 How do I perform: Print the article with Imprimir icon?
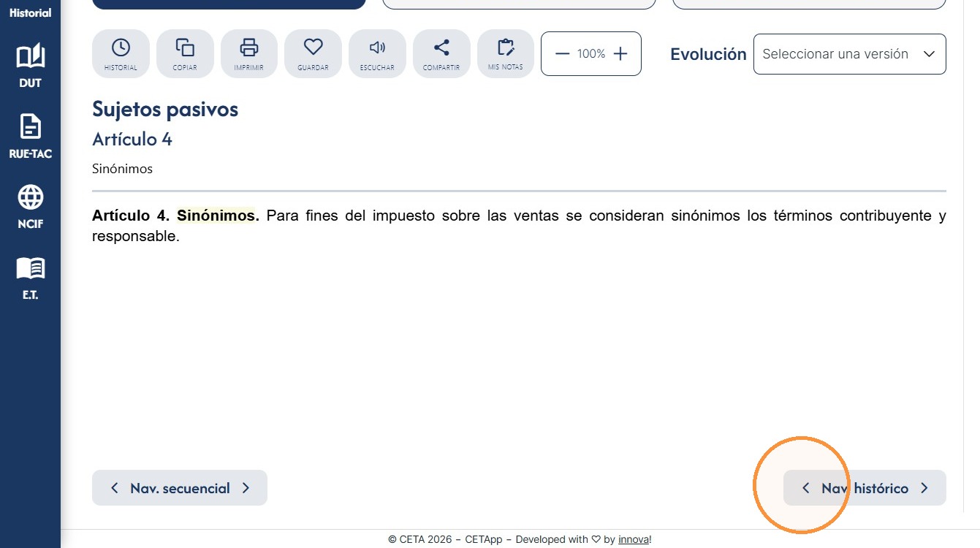249,53
